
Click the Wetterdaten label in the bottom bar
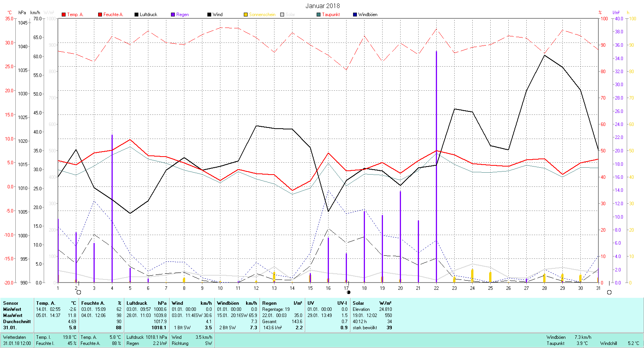tap(15, 337)
